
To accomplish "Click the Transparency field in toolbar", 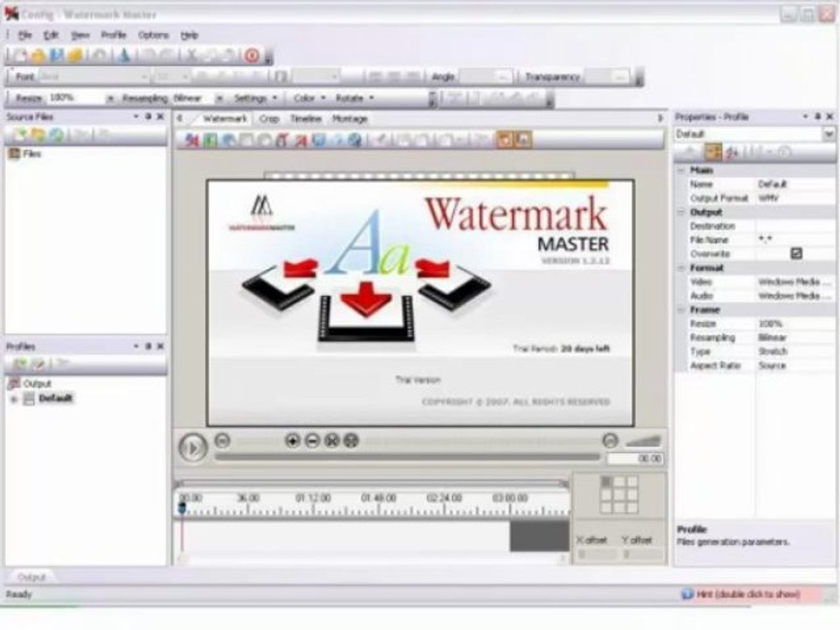I will [606, 77].
